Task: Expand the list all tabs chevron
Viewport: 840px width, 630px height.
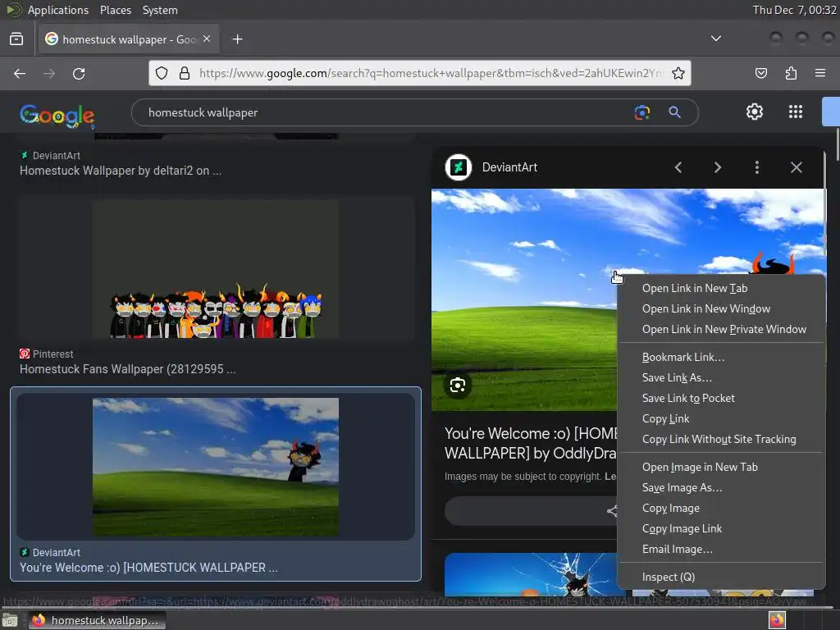Action: 715,39
